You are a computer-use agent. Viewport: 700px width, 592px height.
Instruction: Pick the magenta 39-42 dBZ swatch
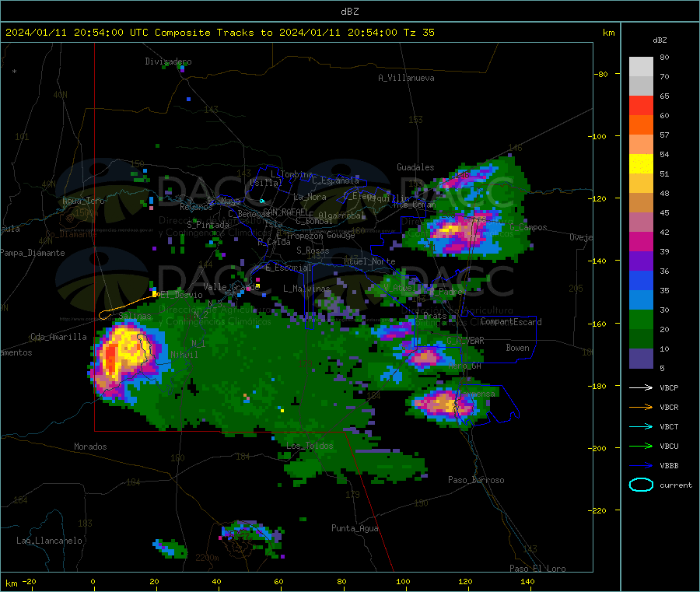point(641,241)
